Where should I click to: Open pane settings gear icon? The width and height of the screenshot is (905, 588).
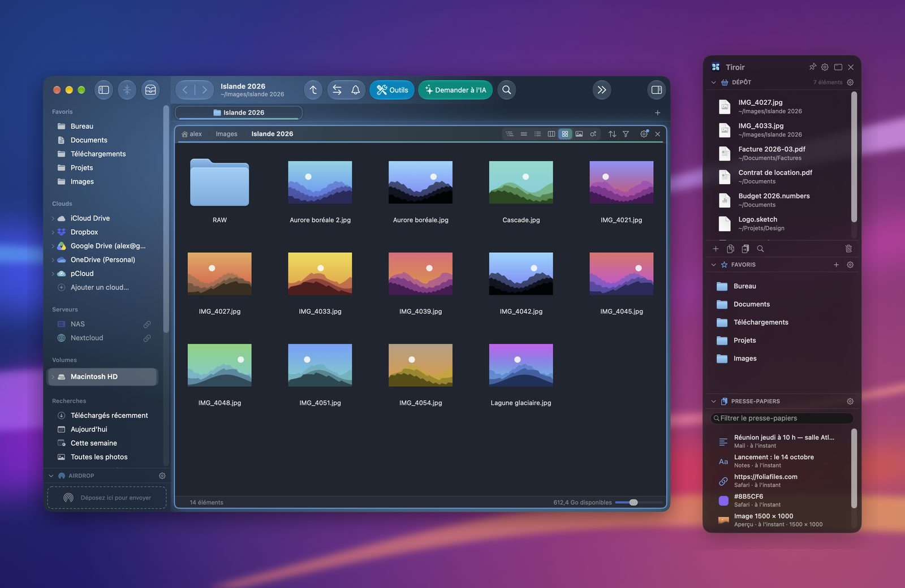coord(644,134)
